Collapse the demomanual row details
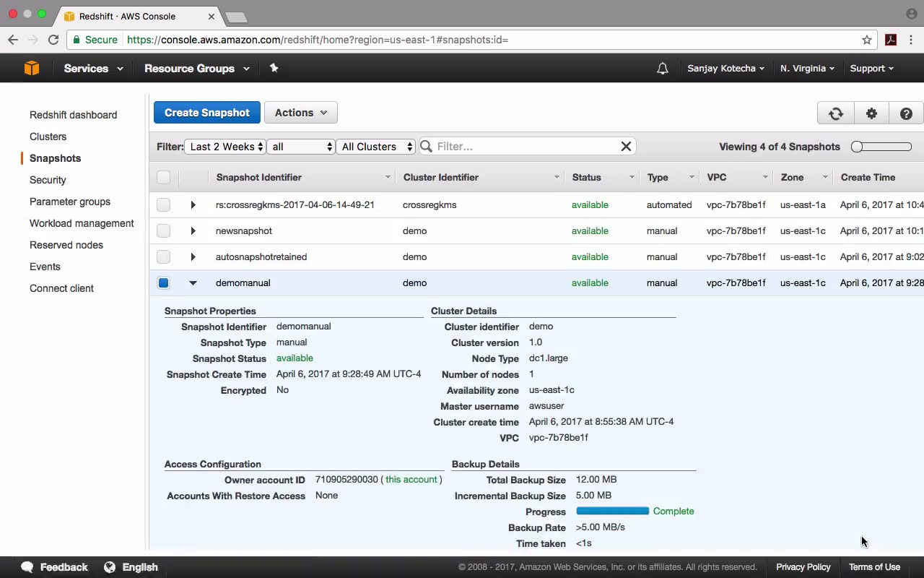The height and width of the screenshot is (578, 924). coord(193,283)
